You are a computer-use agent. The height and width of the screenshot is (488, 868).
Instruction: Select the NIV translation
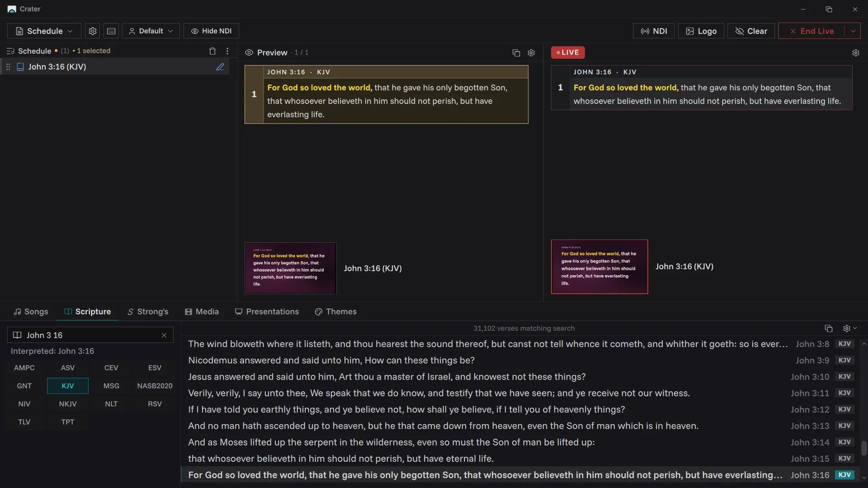24,404
